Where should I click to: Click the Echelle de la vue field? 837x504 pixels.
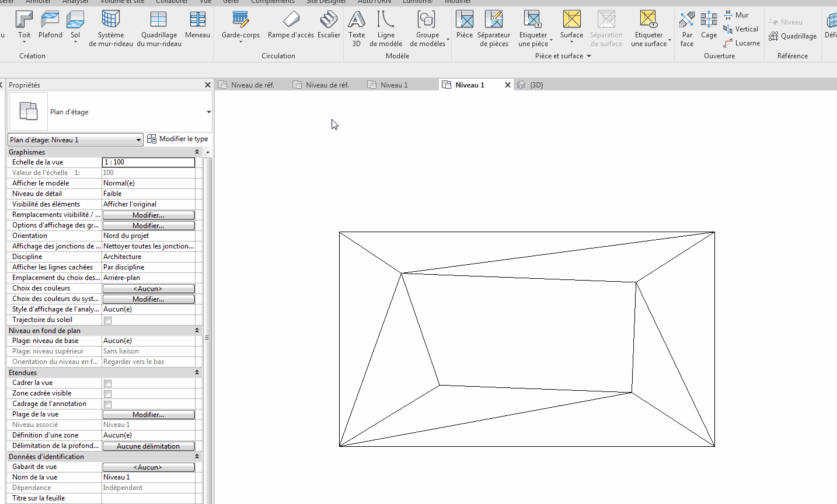(x=148, y=162)
